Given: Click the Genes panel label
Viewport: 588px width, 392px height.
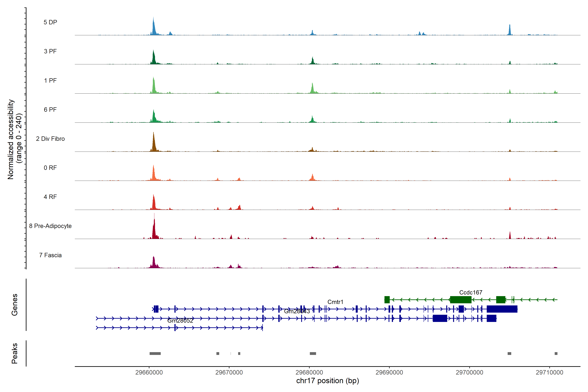Looking at the screenshot, I should (x=15, y=304).
